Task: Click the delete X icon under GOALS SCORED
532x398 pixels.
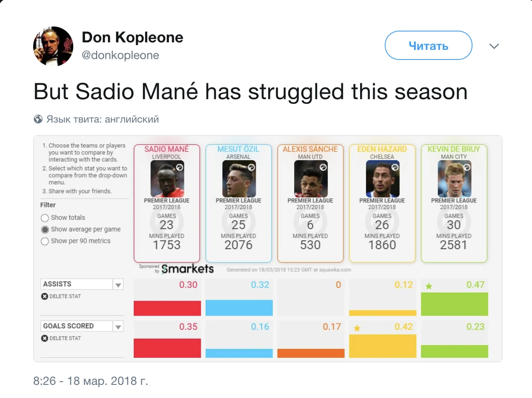Action: (45, 338)
